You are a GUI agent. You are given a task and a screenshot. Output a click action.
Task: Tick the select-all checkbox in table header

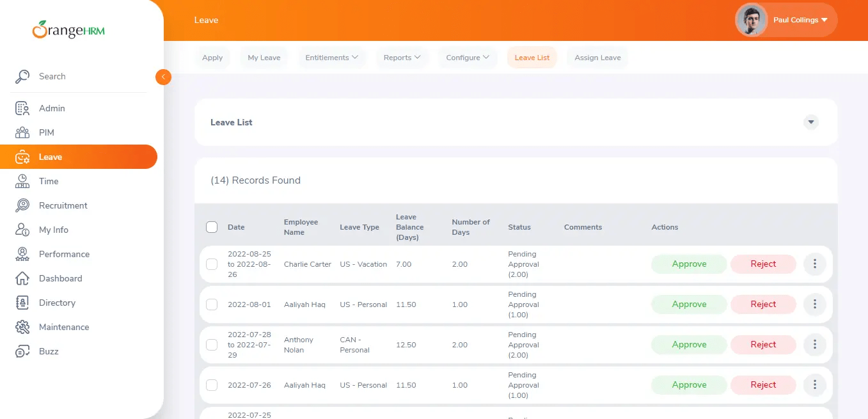pyautogui.click(x=212, y=227)
